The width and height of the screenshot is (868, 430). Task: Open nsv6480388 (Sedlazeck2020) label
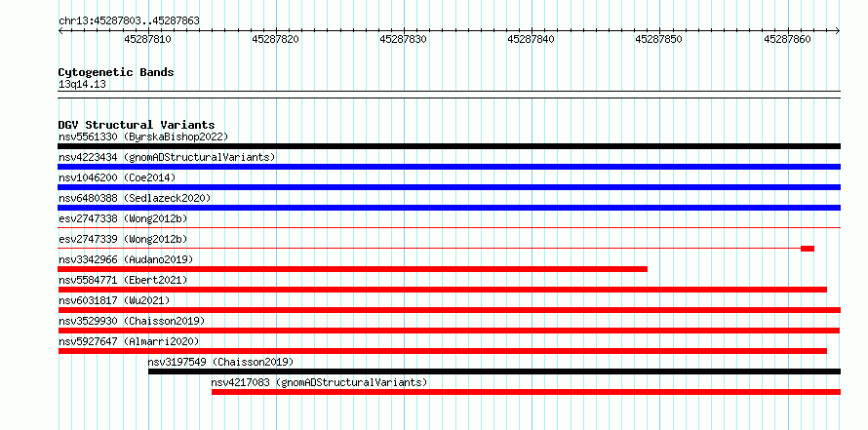click(x=135, y=198)
